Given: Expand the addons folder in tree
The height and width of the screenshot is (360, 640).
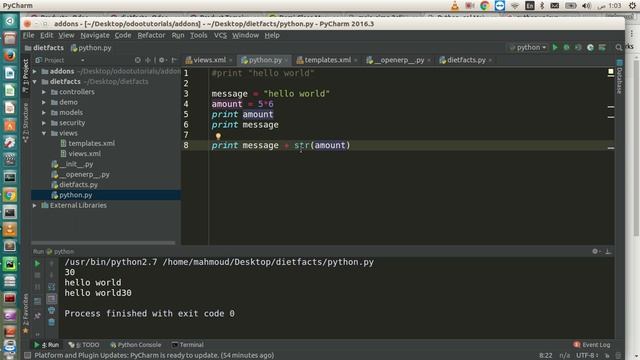Looking at the screenshot, I should tap(35, 71).
